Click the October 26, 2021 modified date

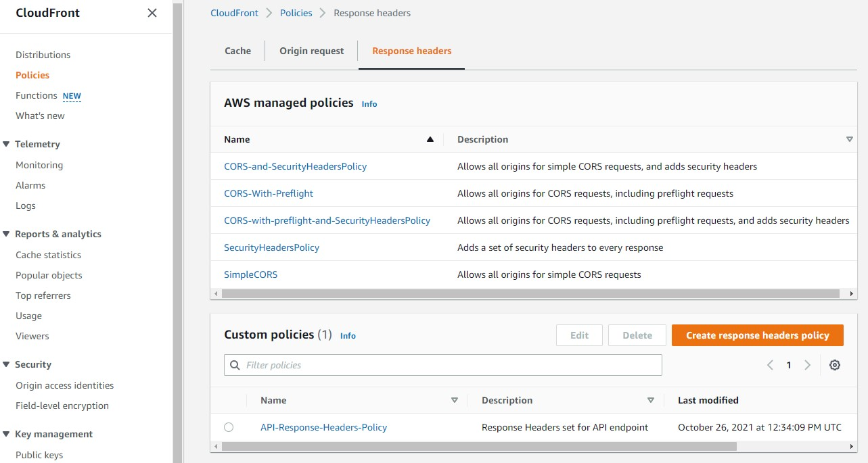(x=760, y=427)
